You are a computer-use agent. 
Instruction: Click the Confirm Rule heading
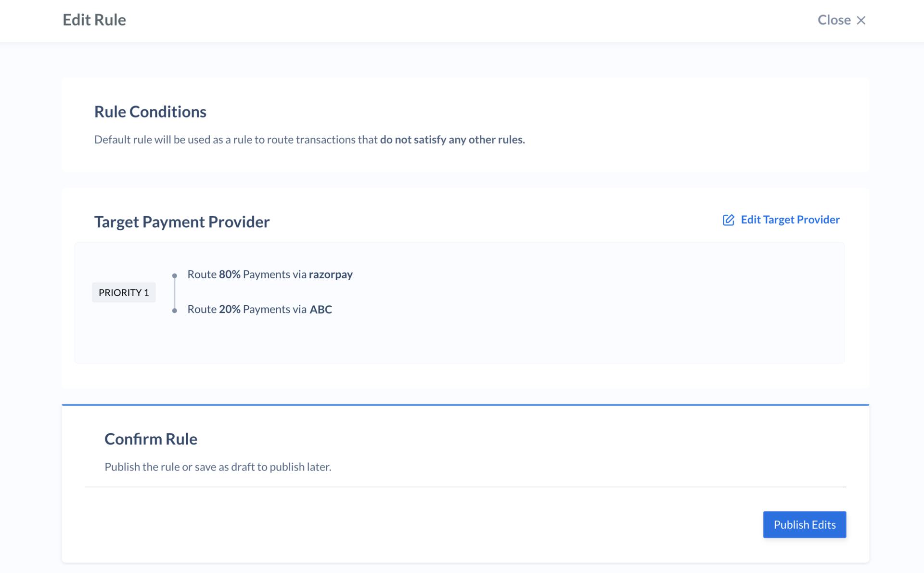tap(151, 439)
